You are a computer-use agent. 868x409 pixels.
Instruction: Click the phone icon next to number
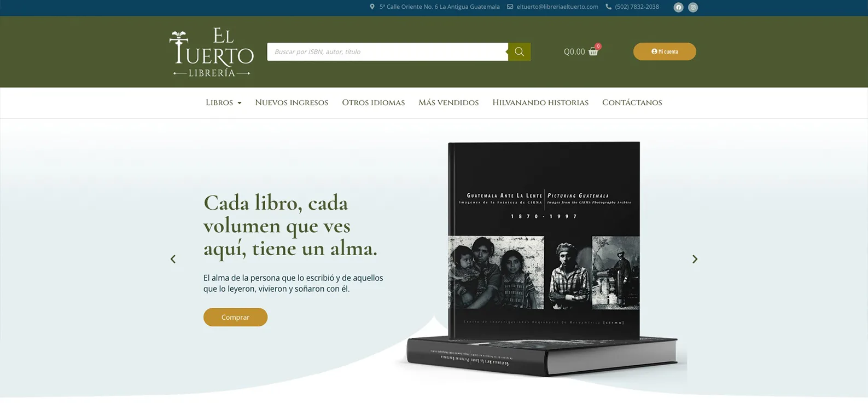[608, 7]
